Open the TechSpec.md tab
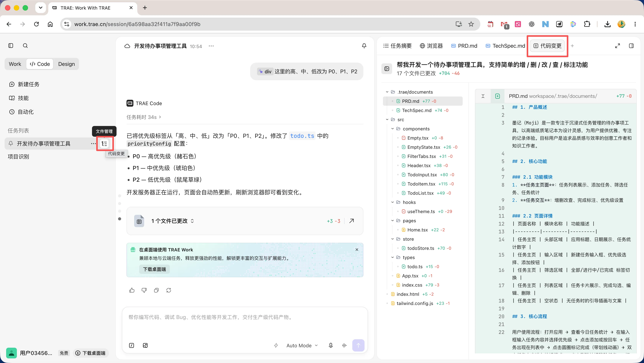644x363 pixels. [x=505, y=46]
